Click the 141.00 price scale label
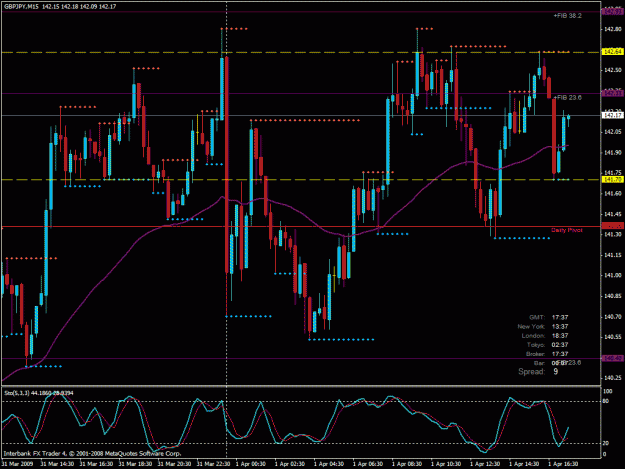 (x=613, y=275)
